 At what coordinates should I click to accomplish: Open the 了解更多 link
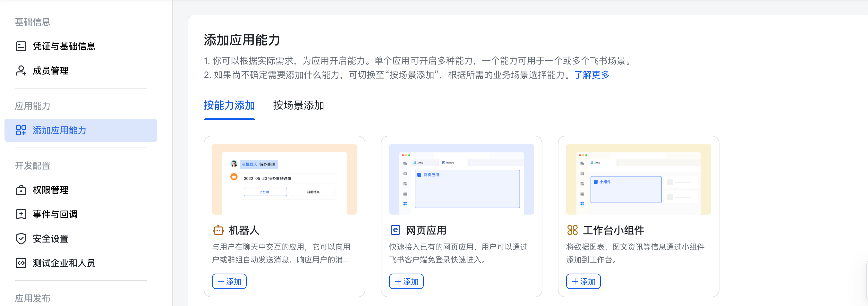pyautogui.click(x=592, y=75)
